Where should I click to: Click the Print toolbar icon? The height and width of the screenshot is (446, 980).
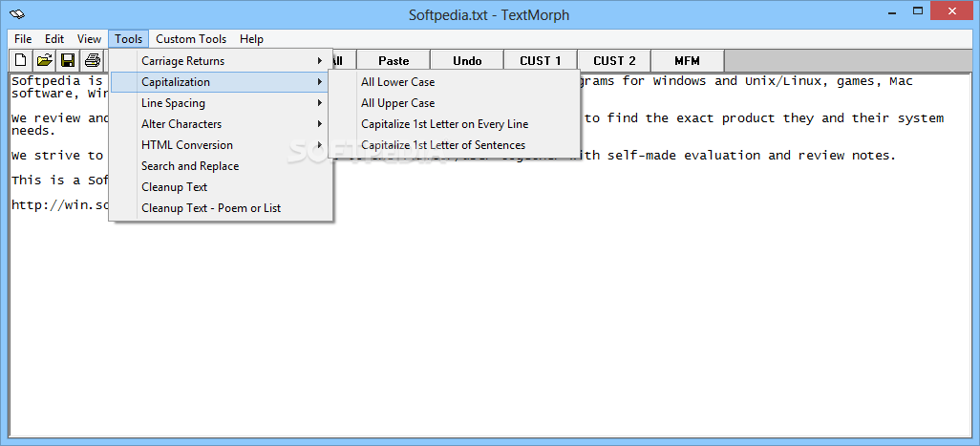coord(93,60)
